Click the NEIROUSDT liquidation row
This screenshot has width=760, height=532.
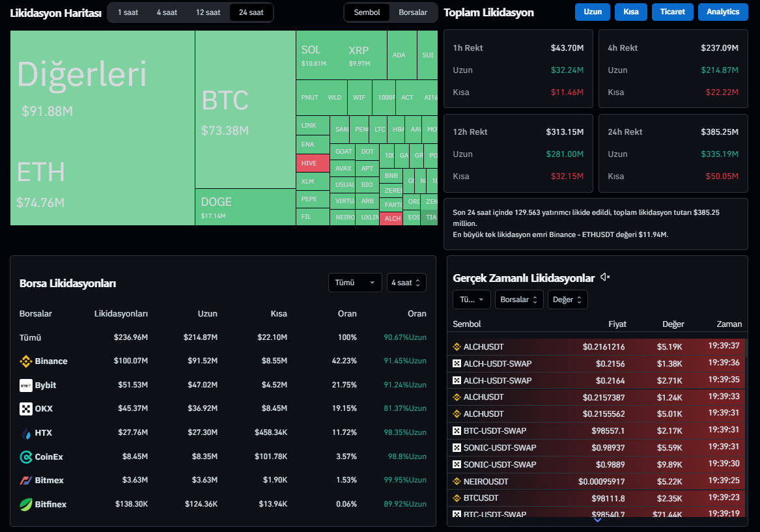(597, 482)
